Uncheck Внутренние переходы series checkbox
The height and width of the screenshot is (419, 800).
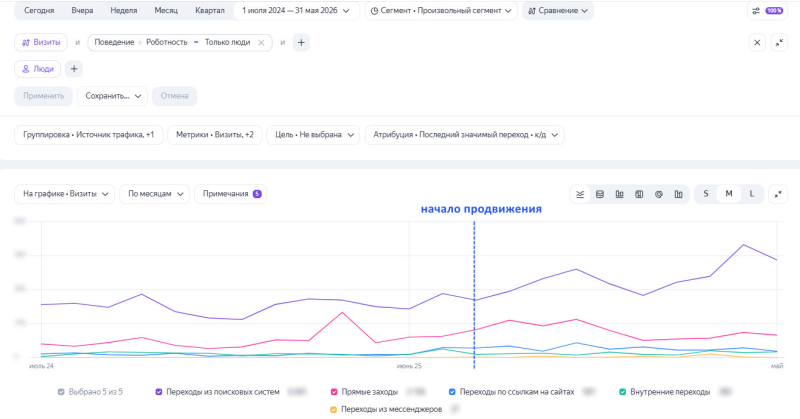coord(622,392)
